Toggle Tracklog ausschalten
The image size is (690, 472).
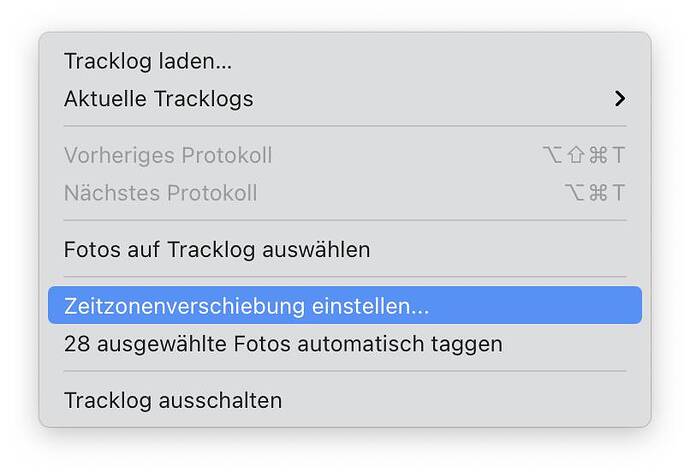173,400
